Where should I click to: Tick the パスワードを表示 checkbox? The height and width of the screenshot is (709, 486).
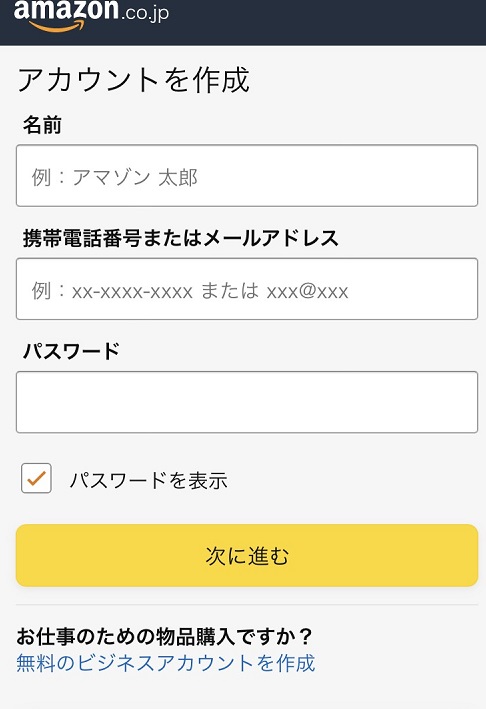[x=36, y=478]
